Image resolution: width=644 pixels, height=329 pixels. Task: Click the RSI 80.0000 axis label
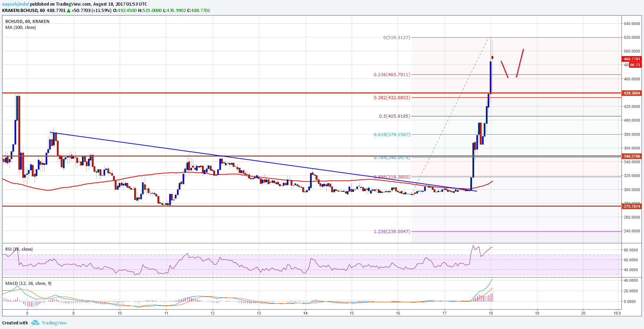click(631, 250)
